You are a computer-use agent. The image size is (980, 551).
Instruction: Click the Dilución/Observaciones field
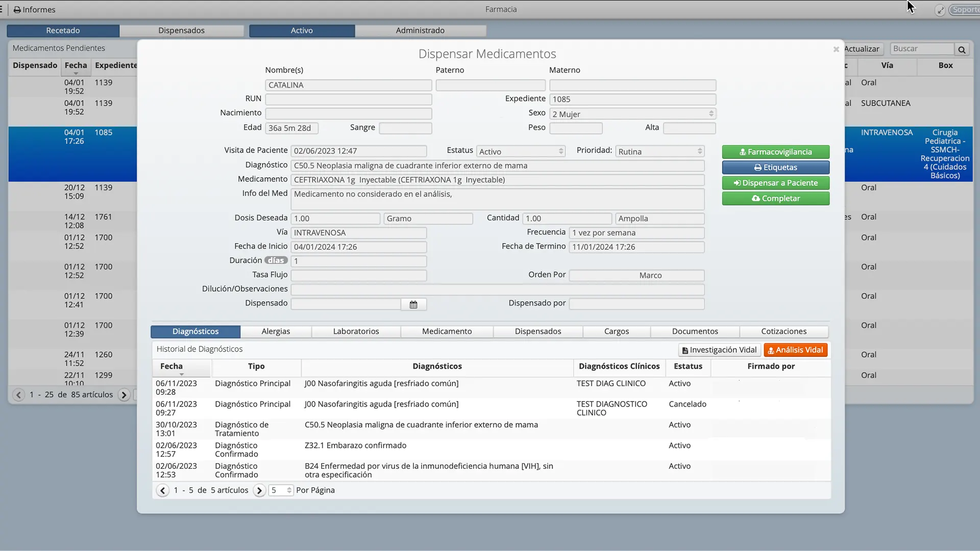[497, 290]
